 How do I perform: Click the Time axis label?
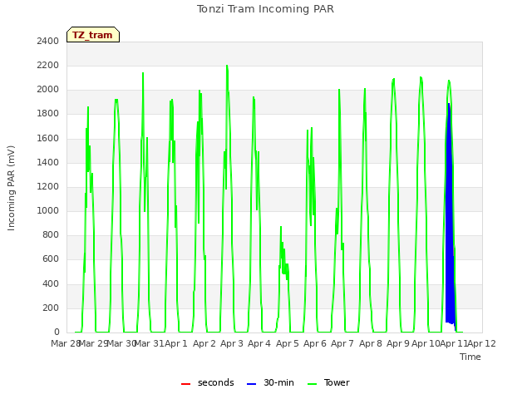[470, 357]
